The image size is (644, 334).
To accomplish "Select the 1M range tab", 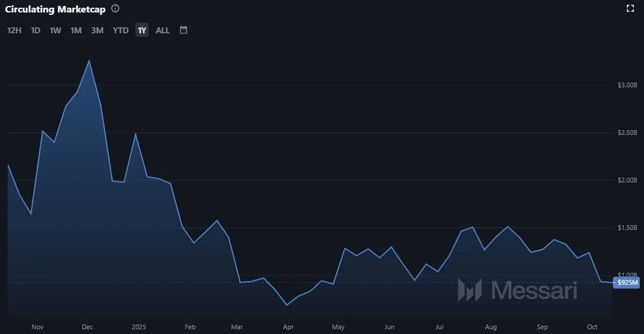I will pos(76,30).
